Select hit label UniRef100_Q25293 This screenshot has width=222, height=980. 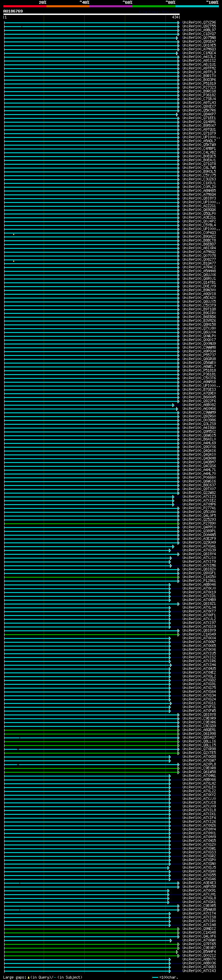tap(199, 519)
